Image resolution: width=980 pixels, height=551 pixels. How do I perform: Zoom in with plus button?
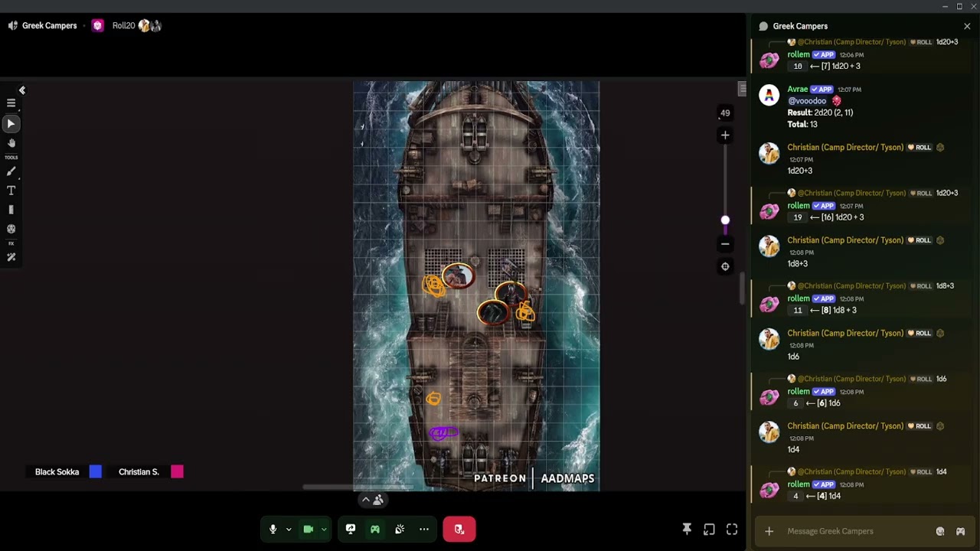tap(725, 135)
